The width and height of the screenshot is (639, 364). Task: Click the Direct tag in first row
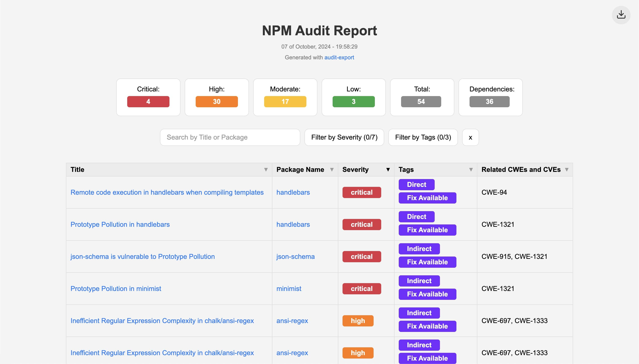click(x=416, y=185)
